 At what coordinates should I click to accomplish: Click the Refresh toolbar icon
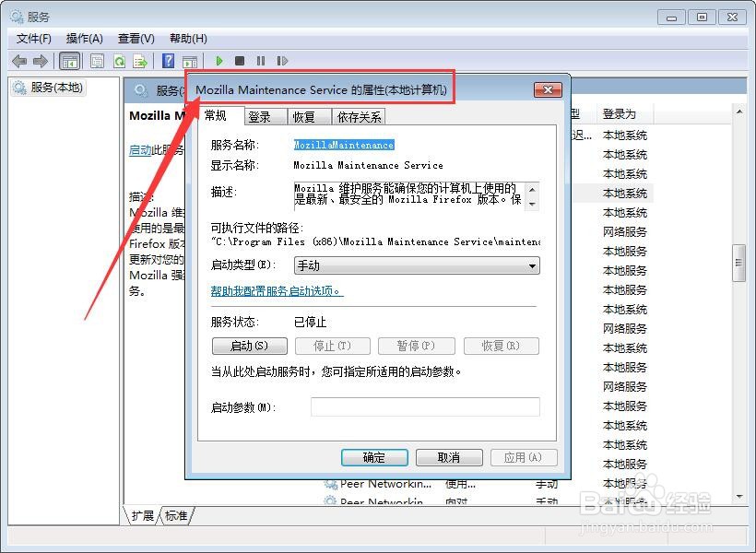[x=119, y=61]
